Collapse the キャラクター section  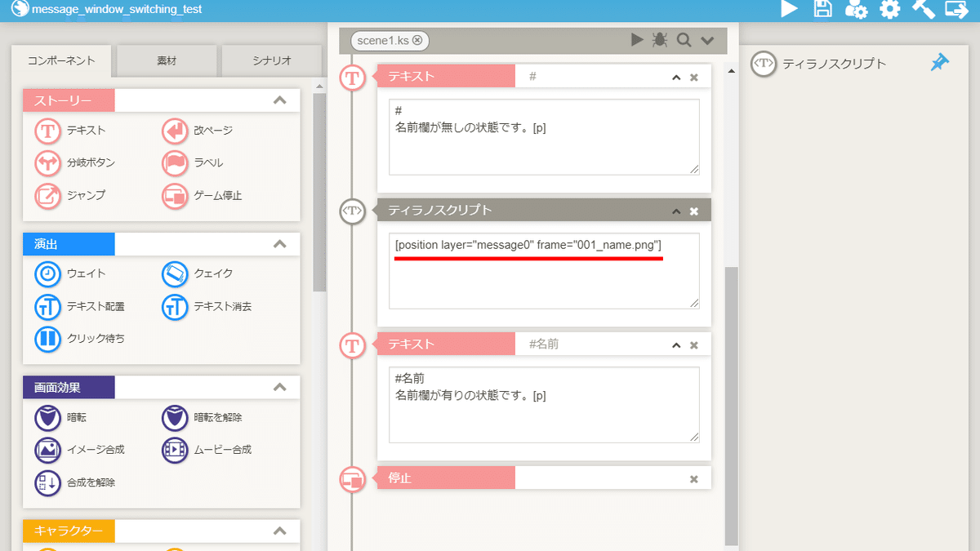(x=280, y=531)
